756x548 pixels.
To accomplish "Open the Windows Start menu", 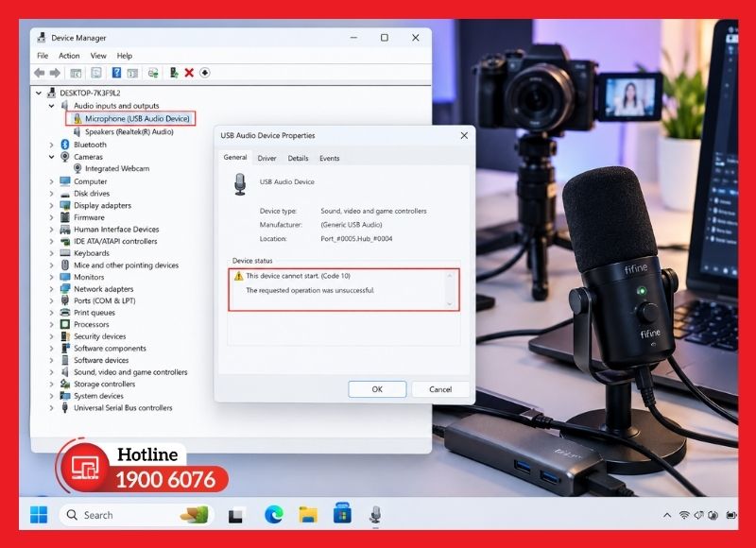I will click(x=39, y=515).
